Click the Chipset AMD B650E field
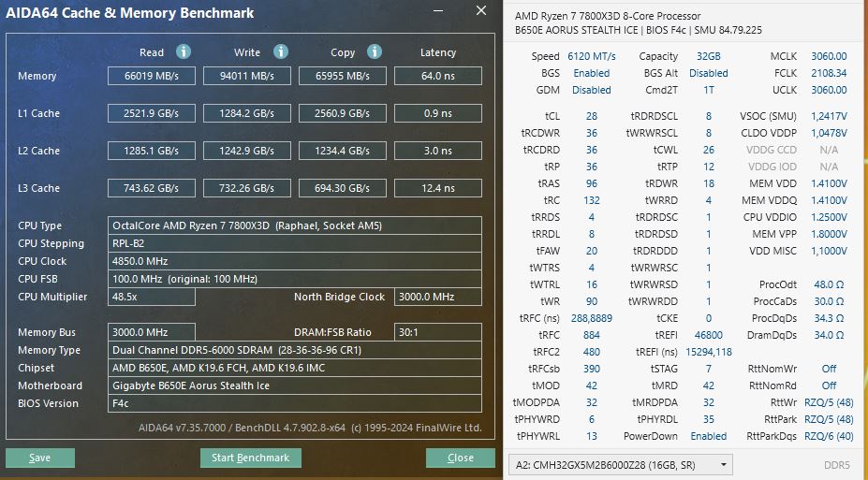 point(295,368)
